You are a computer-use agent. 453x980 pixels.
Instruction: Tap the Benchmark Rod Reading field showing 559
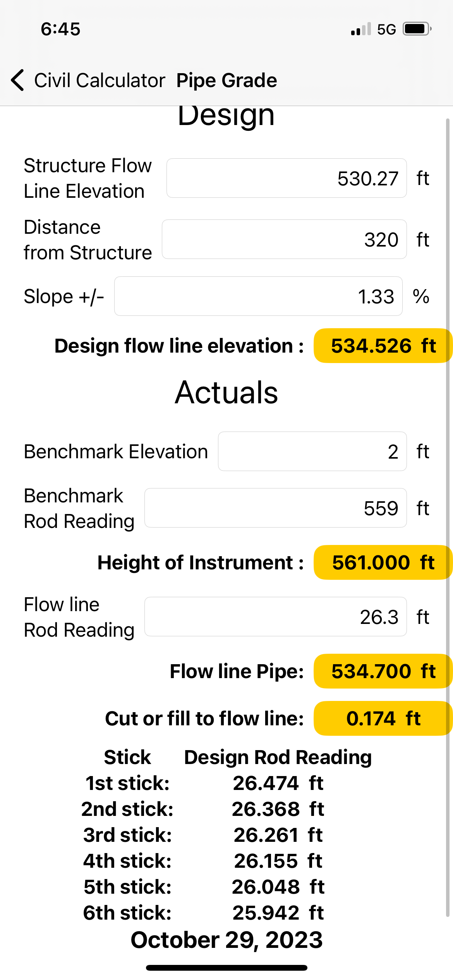(x=275, y=508)
